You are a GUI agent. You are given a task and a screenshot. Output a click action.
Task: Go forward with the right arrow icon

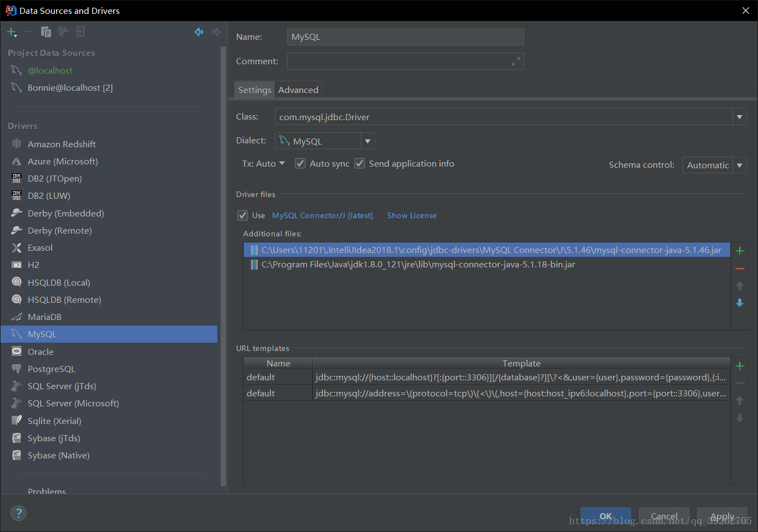click(216, 32)
